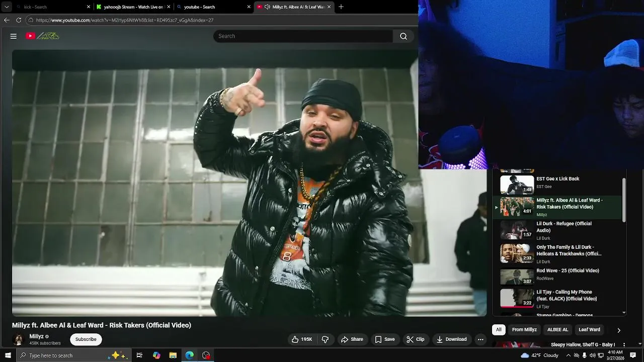The width and height of the screenshot is (644, 362).
Task: Mute the tab via speaker icon
Action: (x=267, y=7)
